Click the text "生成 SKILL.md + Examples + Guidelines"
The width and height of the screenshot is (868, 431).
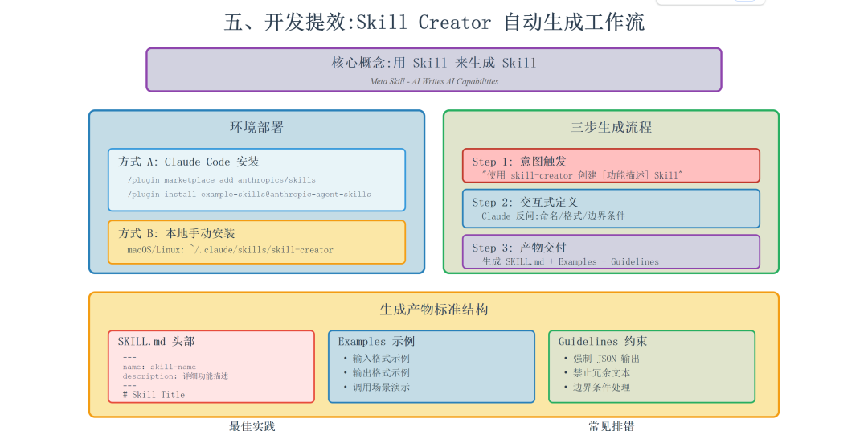570,261
